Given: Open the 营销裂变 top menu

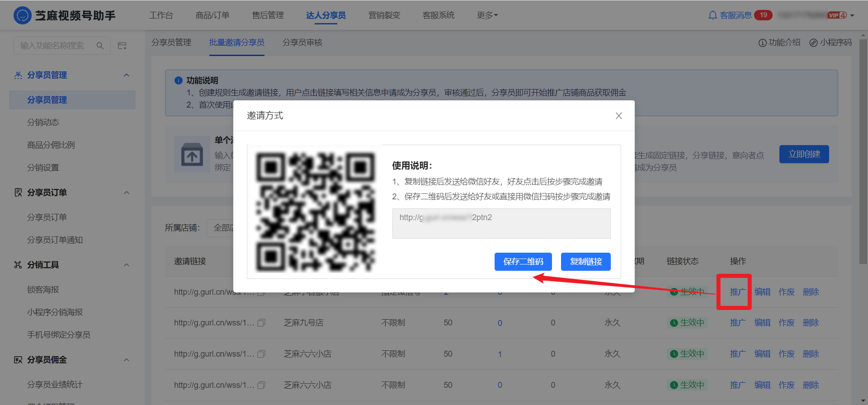Looking at the screenshot, I should tap(384, 15).
